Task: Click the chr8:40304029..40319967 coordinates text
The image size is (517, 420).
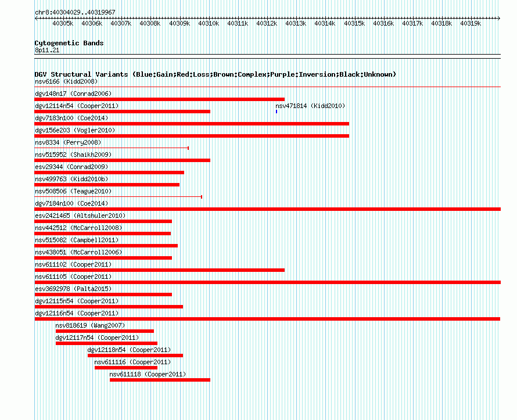Action: pyautogui.click(x=75, y=12)
